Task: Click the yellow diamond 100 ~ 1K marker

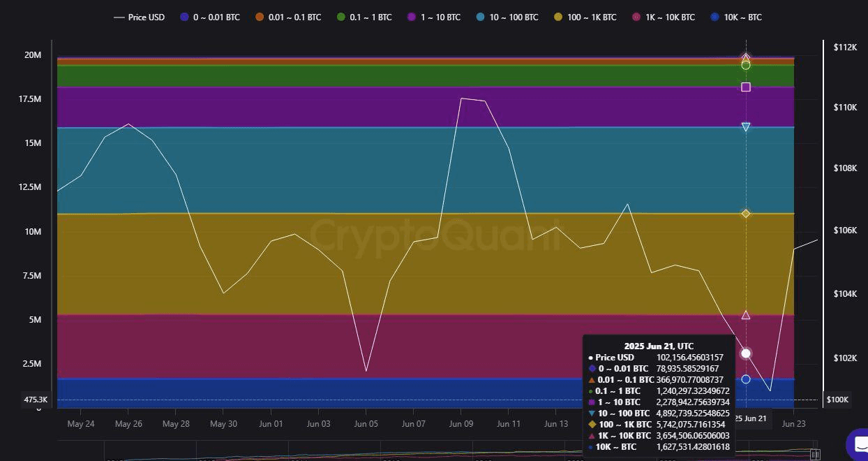Action: coord(746,213)
